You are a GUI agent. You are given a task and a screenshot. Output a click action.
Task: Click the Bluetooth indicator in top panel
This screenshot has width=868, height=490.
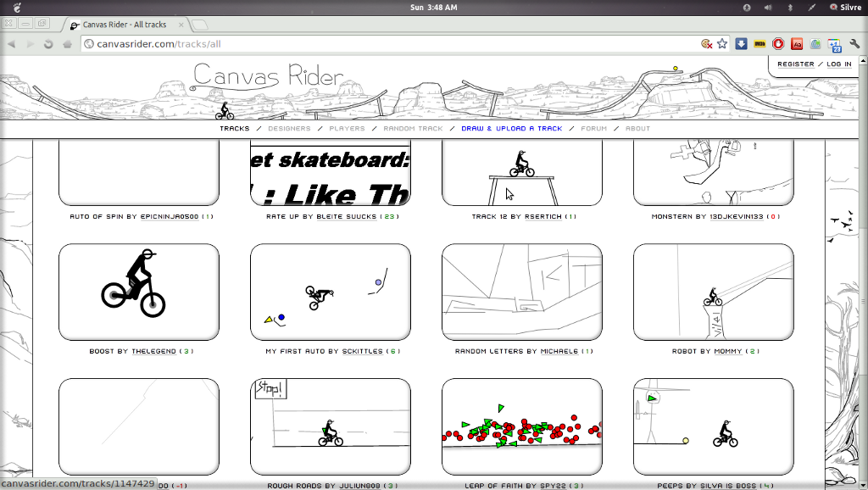[790, 7]
